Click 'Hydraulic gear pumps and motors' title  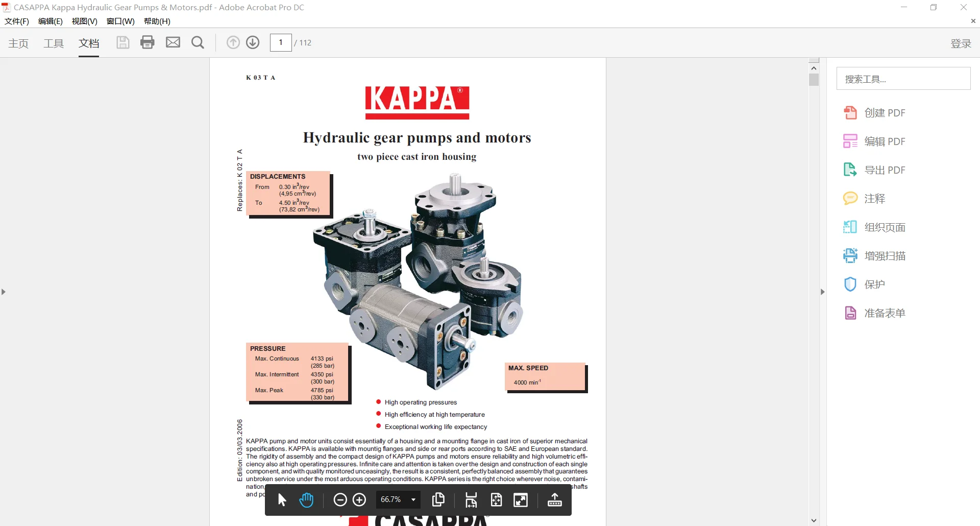point(417,138)
